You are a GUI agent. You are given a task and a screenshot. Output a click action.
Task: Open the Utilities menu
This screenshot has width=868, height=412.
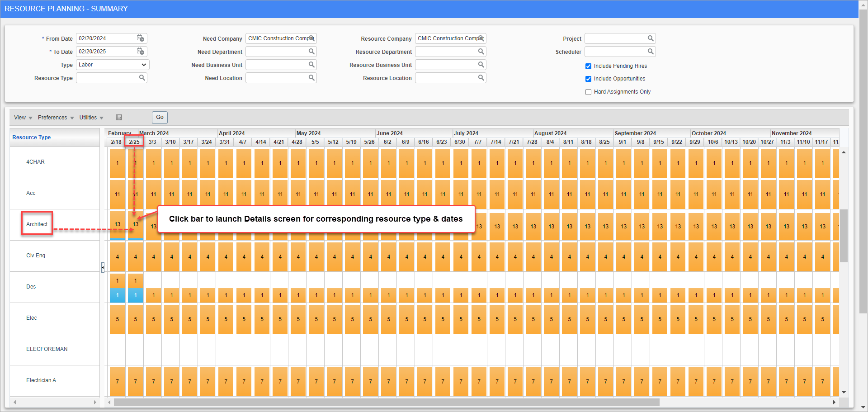(x=91, y=118)
